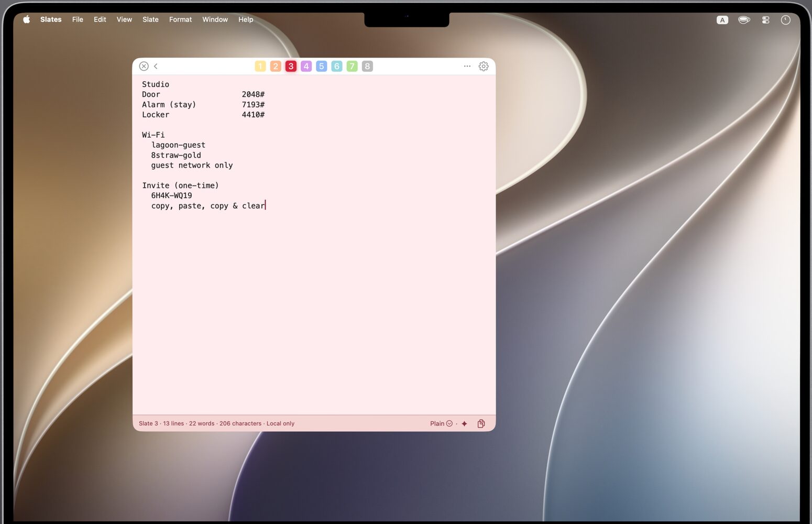Viewport: 812px width, 524px height.
Task: Close the slate window with the X icon
Action: tap(144, 66)
